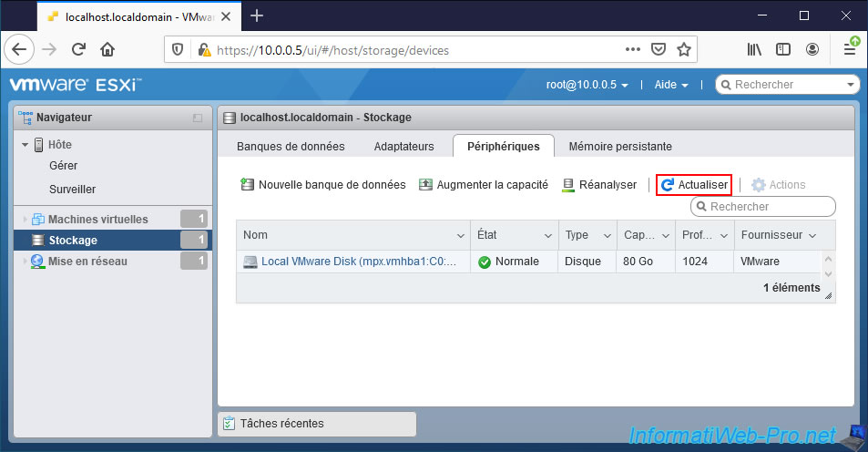Open the browser home page icon
The image size is (868, 452).
[107, 50]
